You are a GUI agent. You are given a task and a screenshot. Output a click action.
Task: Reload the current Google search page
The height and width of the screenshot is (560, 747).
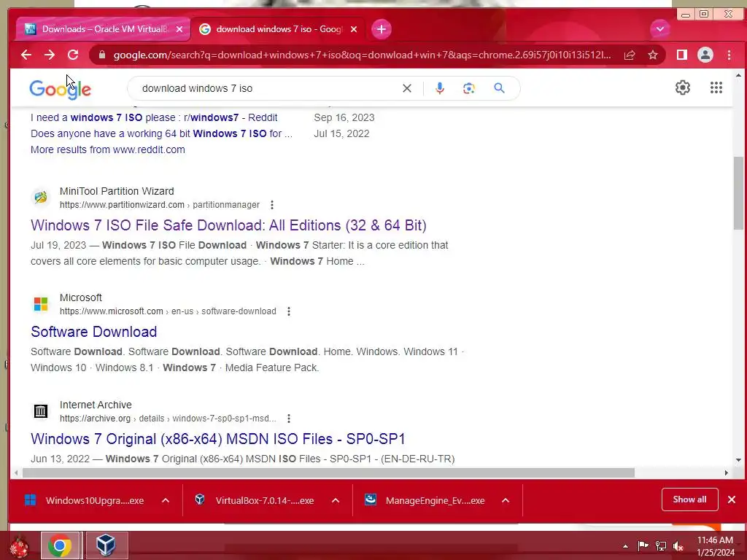[x=73, y=55]
